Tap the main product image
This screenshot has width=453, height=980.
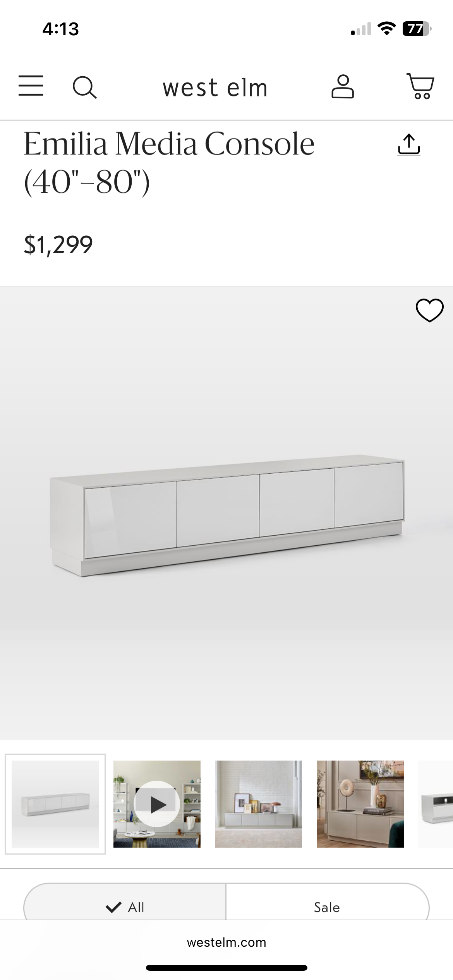[x=226, y=513]
